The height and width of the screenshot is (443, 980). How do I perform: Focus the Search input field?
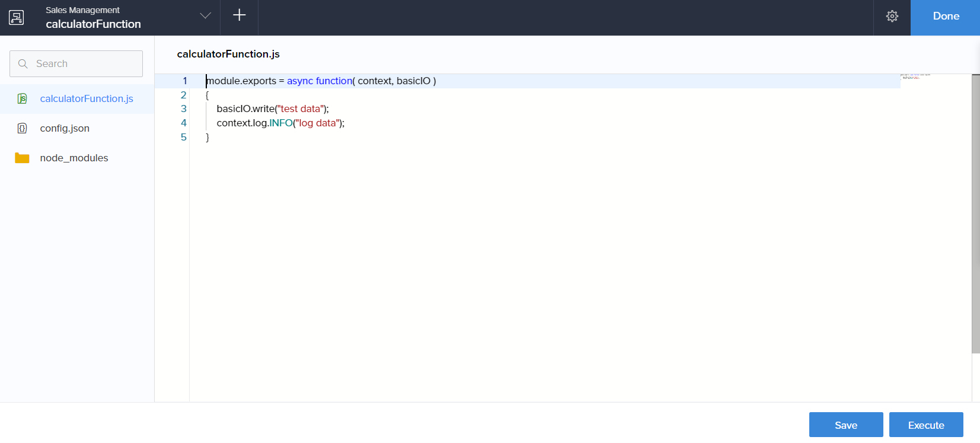pyautogui.click(x=86, y=64)
